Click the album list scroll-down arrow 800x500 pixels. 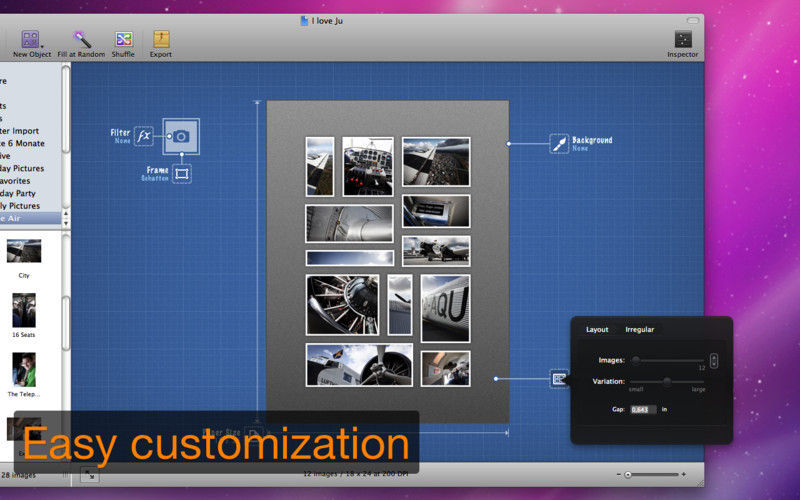(66, 223)
